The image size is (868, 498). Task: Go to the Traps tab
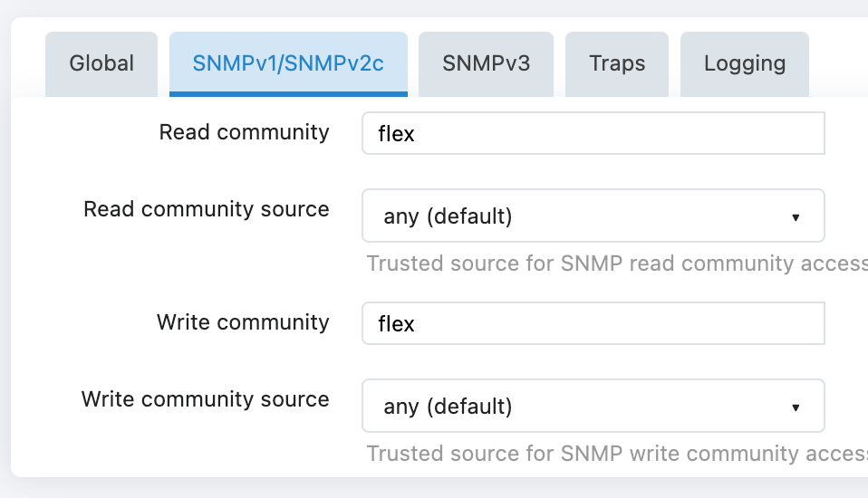(617, 63)
